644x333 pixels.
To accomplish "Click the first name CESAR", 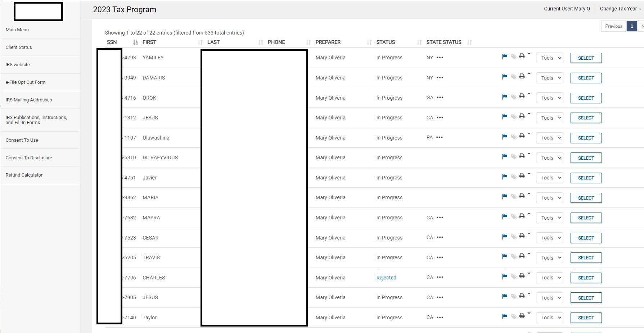I will pos(150,238).
